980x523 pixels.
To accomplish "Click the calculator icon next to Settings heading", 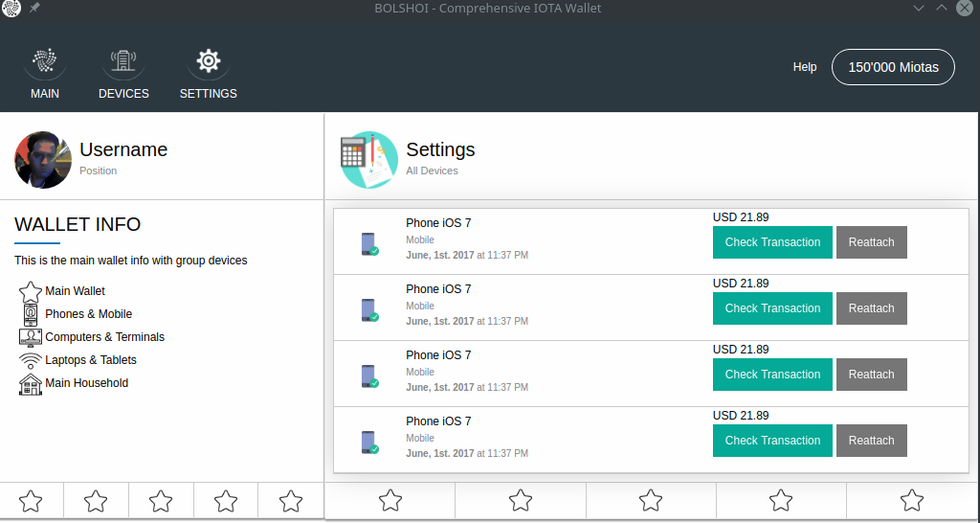I will click(x=368, y=160).
